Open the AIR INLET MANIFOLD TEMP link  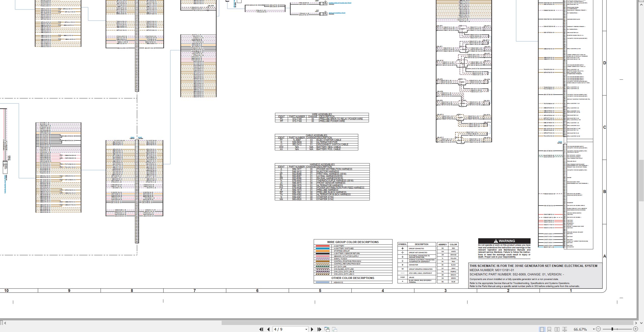pyautogui.click(x=337, y=13)
